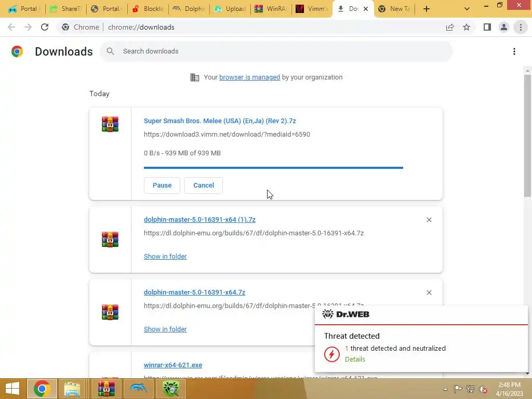Image resolution: width=532 pixels, height=399 pixels.
Task: Open dolphin-master-5.0-16391-x64 (1).7z link
Action: 199,220
